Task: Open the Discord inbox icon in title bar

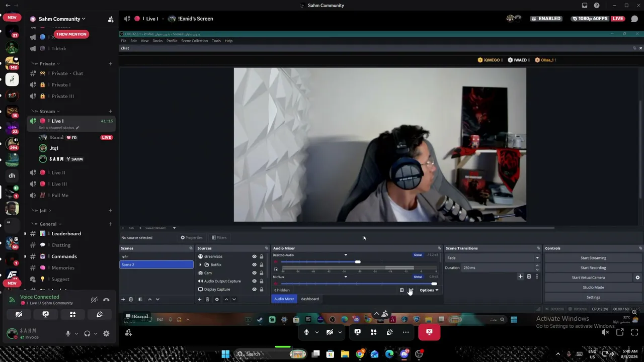Action: point(584,6)
